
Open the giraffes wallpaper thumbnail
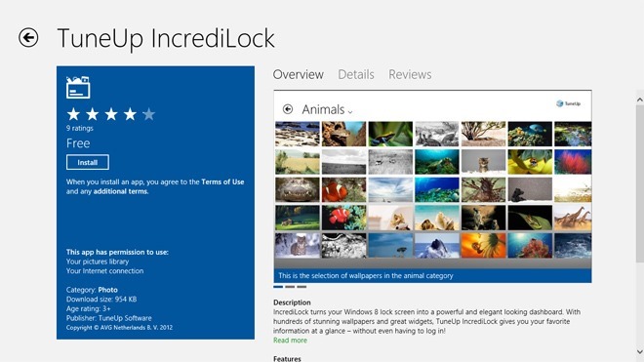point(573,218)
